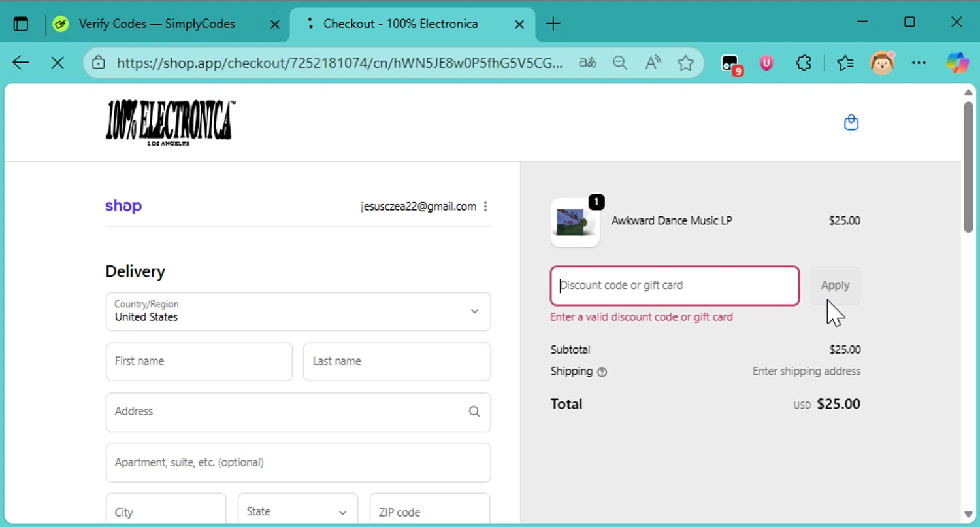Click the browser URL address bar
980x527 pixels.
[x=339, y=63]
